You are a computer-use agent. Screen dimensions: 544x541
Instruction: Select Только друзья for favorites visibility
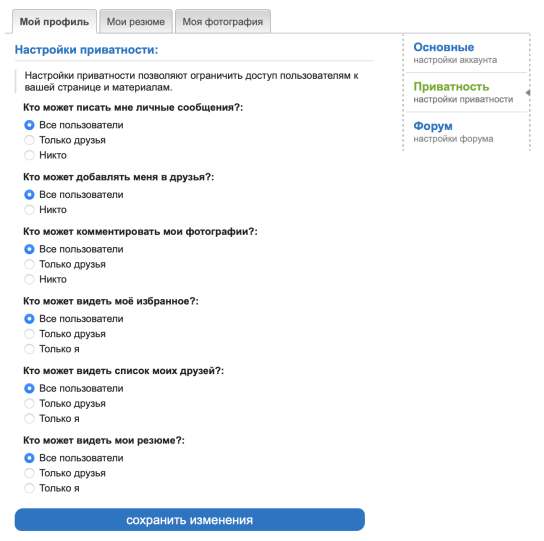click(29, 334)
